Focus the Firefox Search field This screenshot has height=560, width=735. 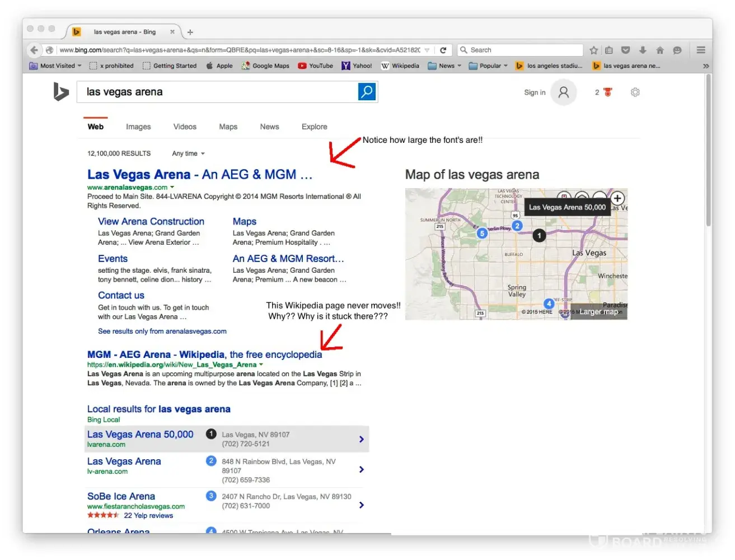[521, 50]
